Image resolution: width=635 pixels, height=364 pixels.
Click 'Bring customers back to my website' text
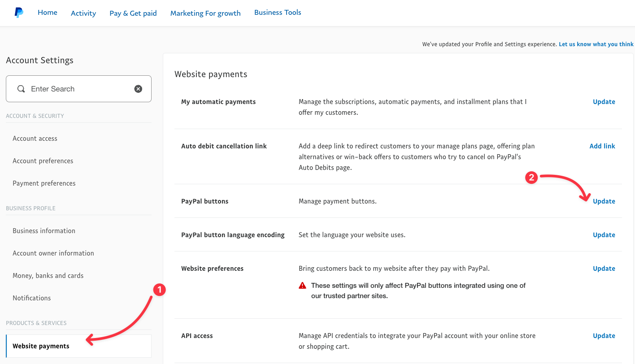click(x=394, y=269)
